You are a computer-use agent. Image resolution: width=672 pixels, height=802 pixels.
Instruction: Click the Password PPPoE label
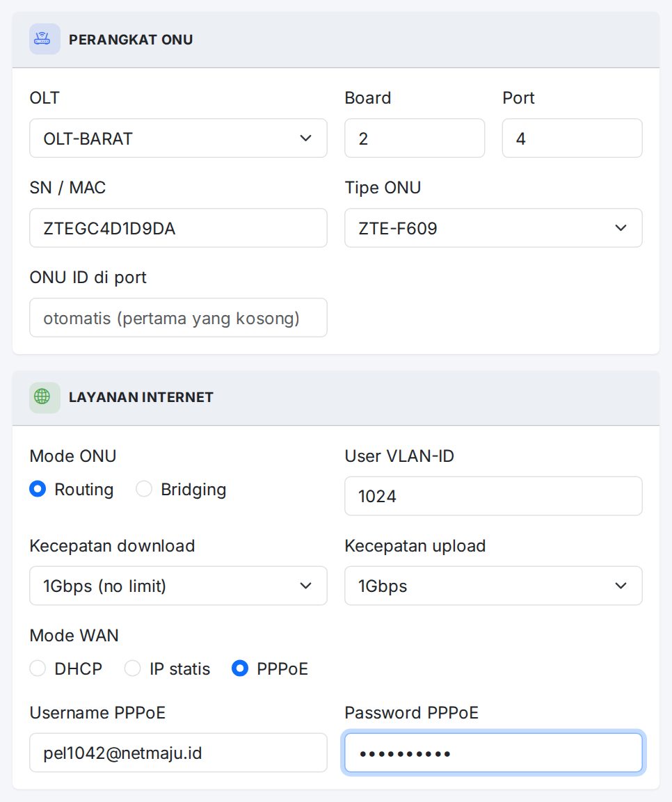click(x=411, y=712)
